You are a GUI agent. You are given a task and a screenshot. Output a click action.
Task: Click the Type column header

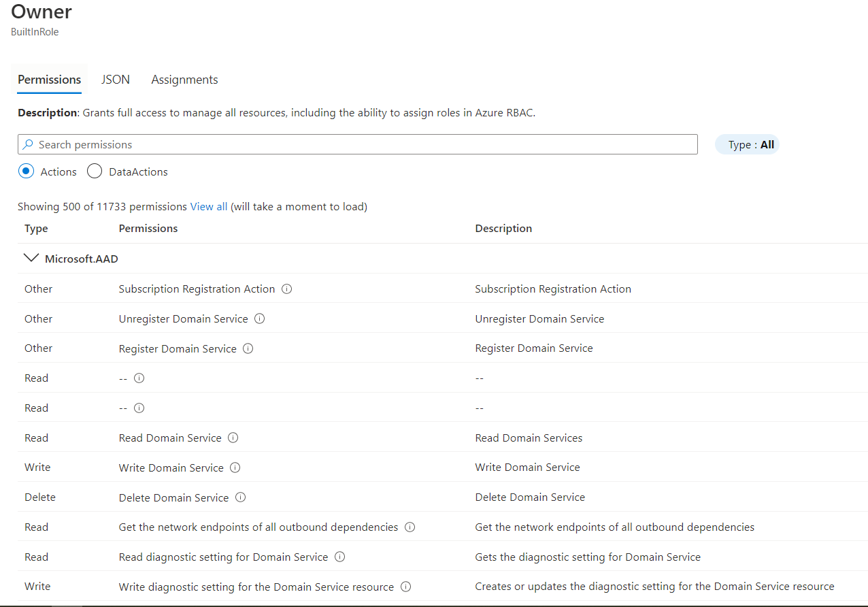(36, 229)
